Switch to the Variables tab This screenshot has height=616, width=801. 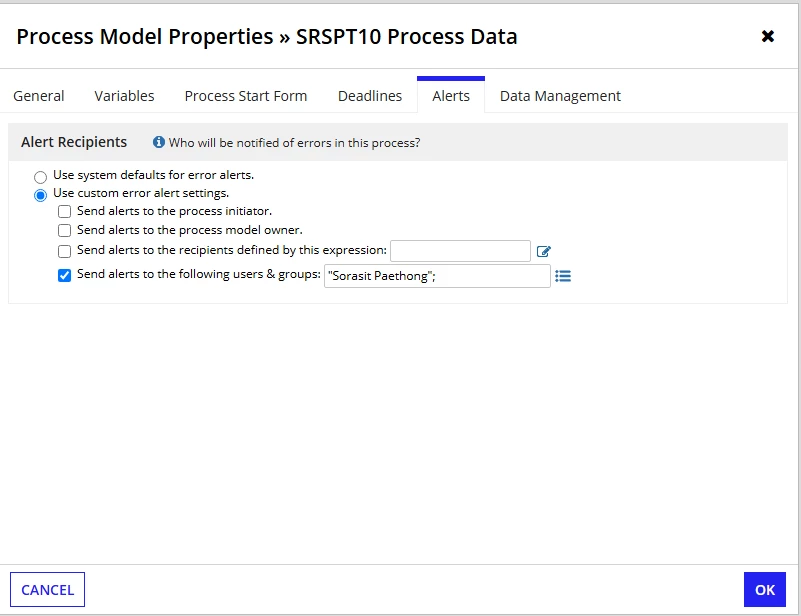[x=124, y=96]
